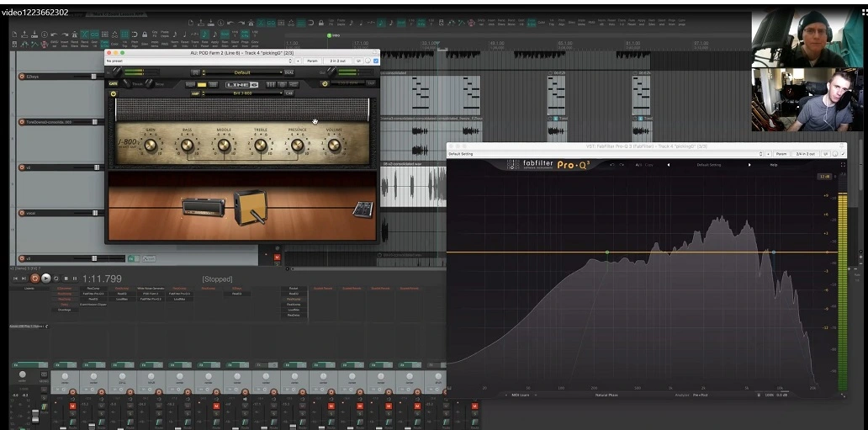Select mixer device at POD Farm chain end
This screenshot has width=868, height=430.
(x=363, y=210)
